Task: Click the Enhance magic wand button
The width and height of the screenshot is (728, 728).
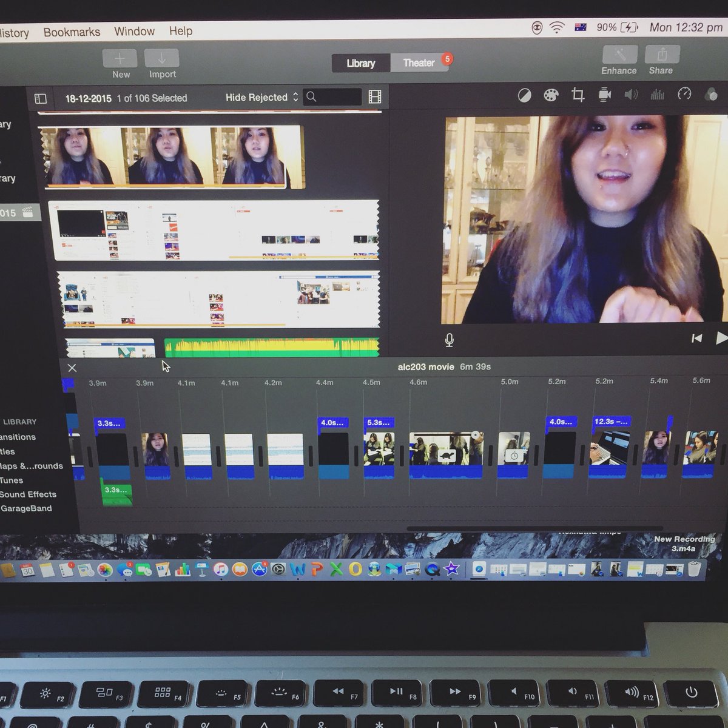Action: [x=619, y=54]
